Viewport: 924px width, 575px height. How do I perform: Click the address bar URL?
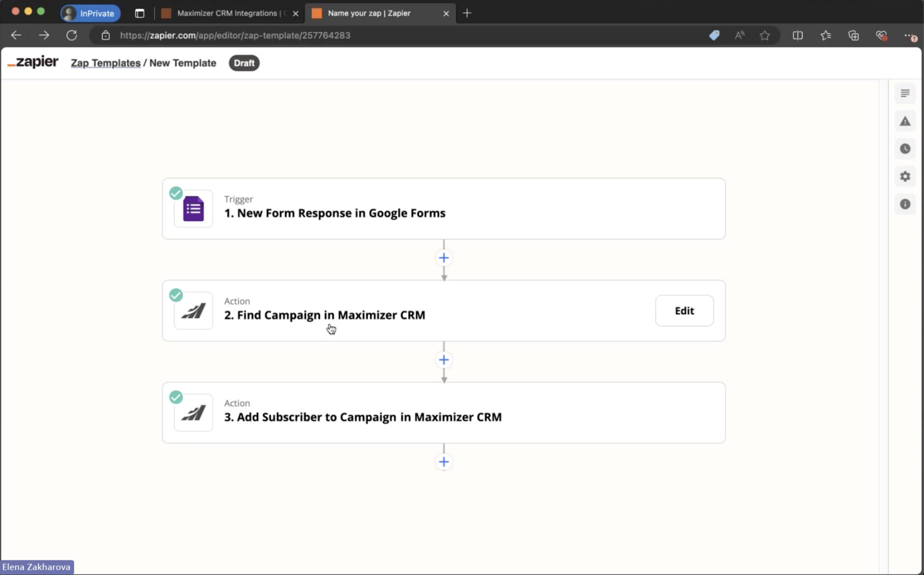coord(235,35)
